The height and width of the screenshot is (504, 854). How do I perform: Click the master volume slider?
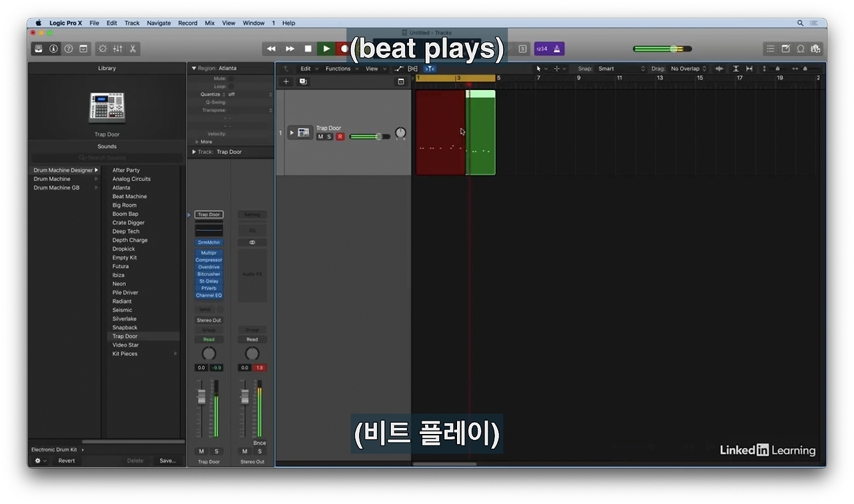(662, 49)
